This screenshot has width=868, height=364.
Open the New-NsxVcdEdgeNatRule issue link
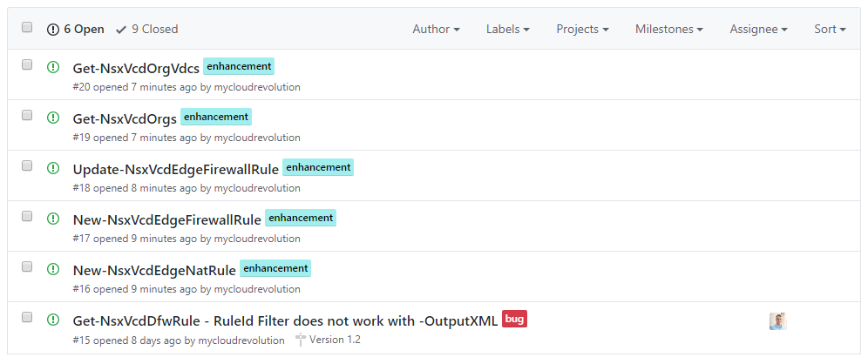[x=154, y=270]
